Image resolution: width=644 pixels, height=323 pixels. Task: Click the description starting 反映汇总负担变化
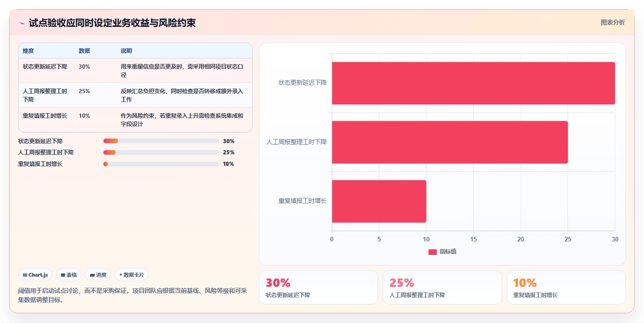[x=182, y=95]
